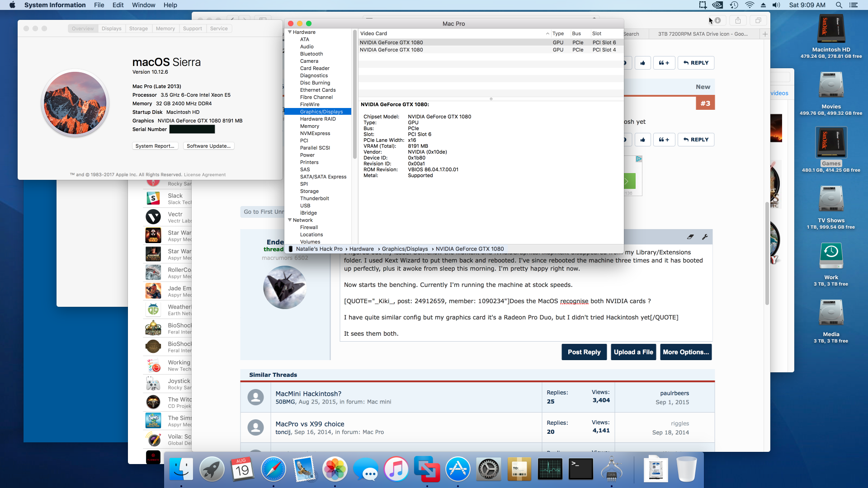The width and height of the screenshot is (868, 488).
Task: Open Activity Monitor in the Dock
Action: click(x=550, y=469)
